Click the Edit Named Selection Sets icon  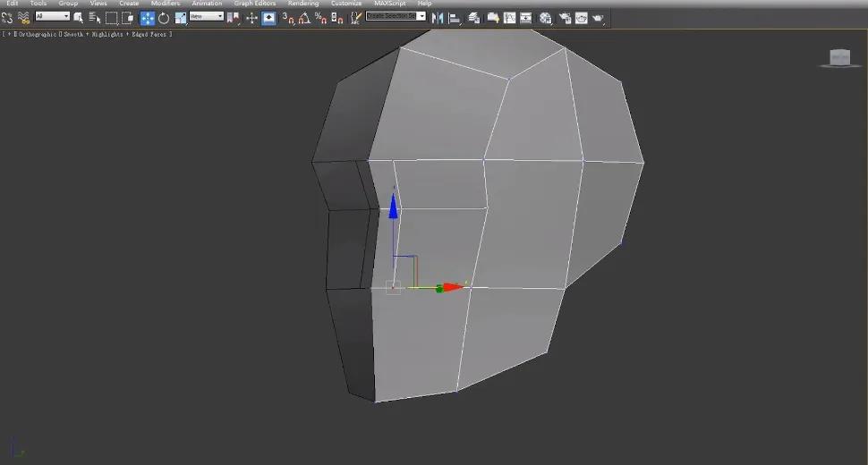click(356, 18)
